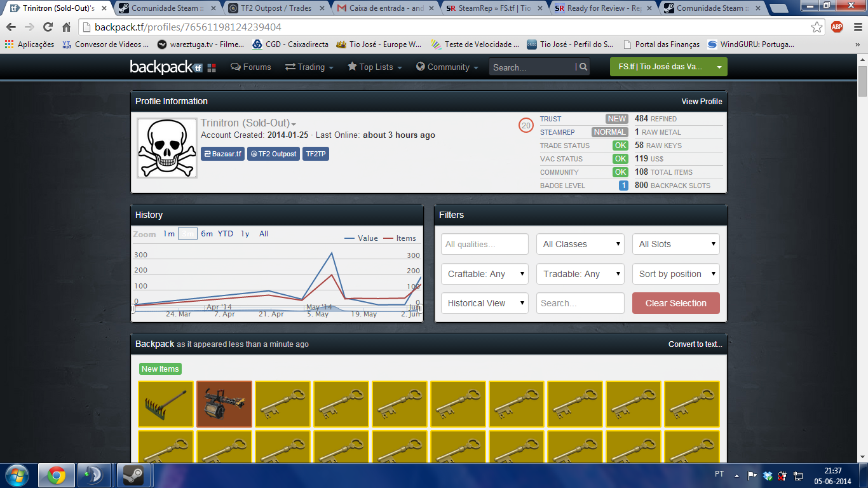Open the FS.tf user account dropdown
Viewport: 868px width, 488px height.
pos(668,67)
